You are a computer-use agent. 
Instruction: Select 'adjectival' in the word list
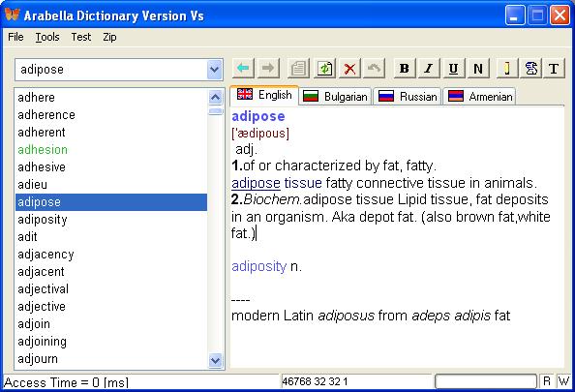coord(111,289)
